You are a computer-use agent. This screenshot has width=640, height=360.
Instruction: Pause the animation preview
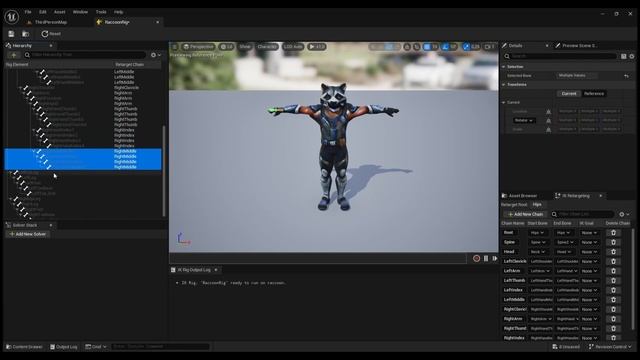(486, 258)
